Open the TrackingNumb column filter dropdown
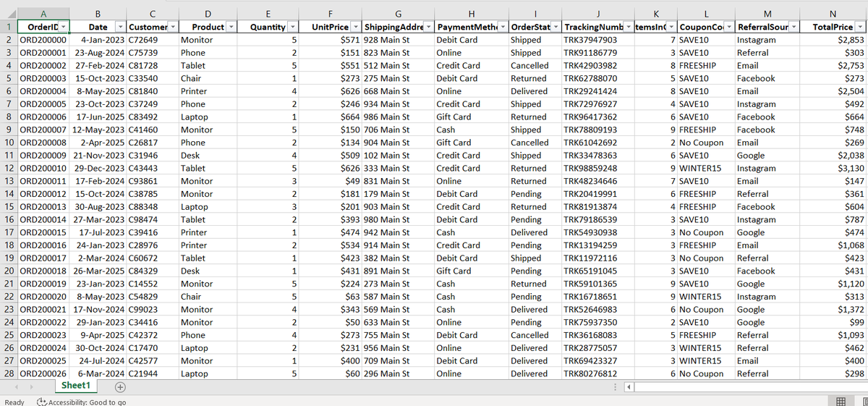Viewport: 868px width, 406px height. pos(629,27)
